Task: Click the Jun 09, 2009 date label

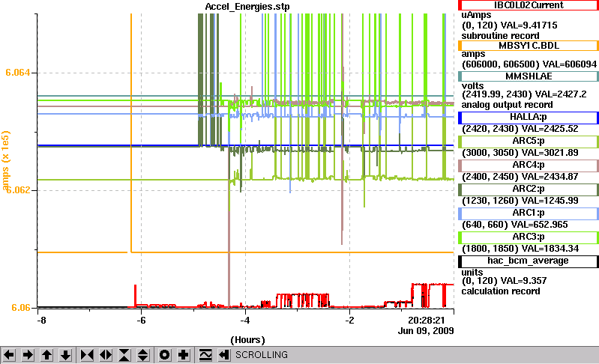Action: click(x=426, y=331)
